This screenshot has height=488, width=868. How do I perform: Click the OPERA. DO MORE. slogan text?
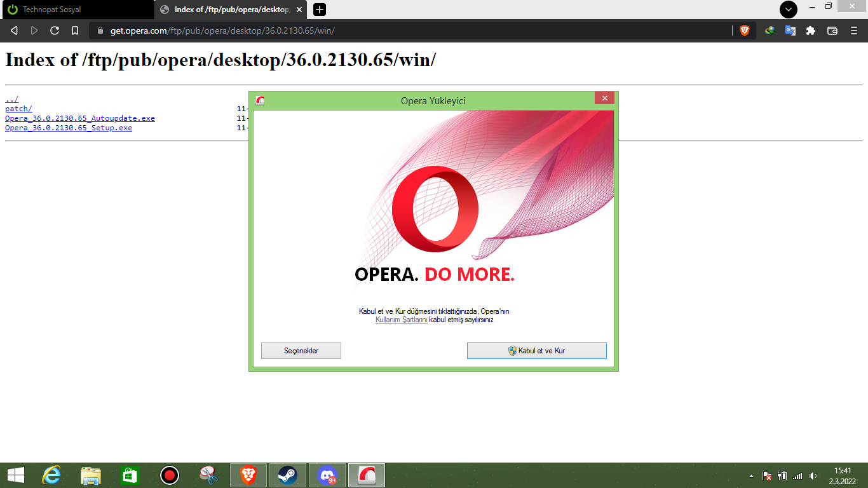point(435,274)
